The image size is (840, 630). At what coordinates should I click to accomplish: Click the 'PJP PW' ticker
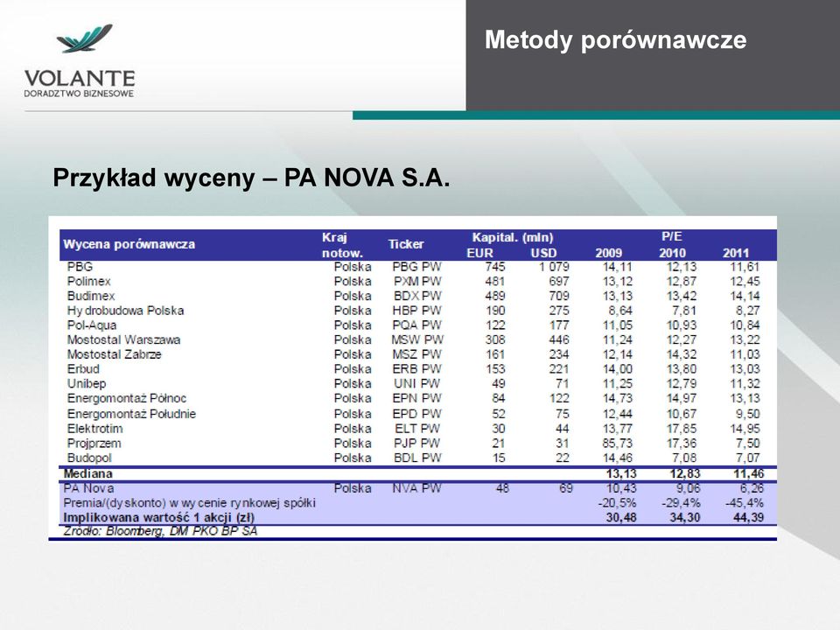point(416,444)
